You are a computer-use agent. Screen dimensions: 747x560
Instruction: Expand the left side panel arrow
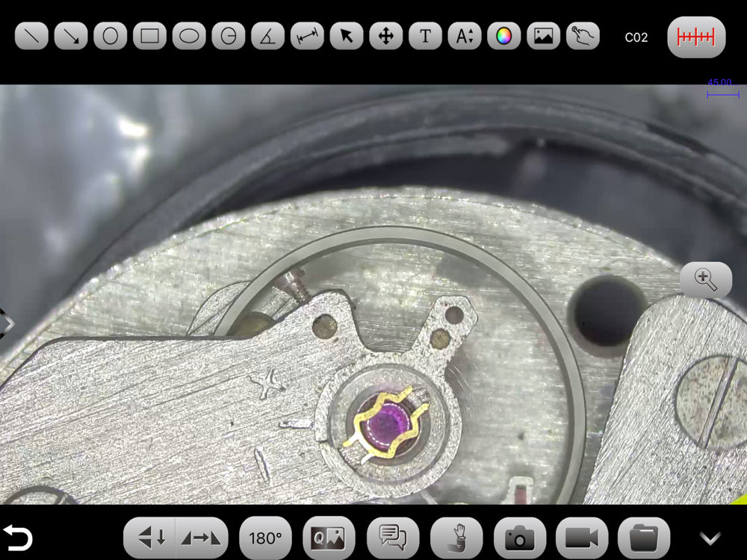coord(7,324)
